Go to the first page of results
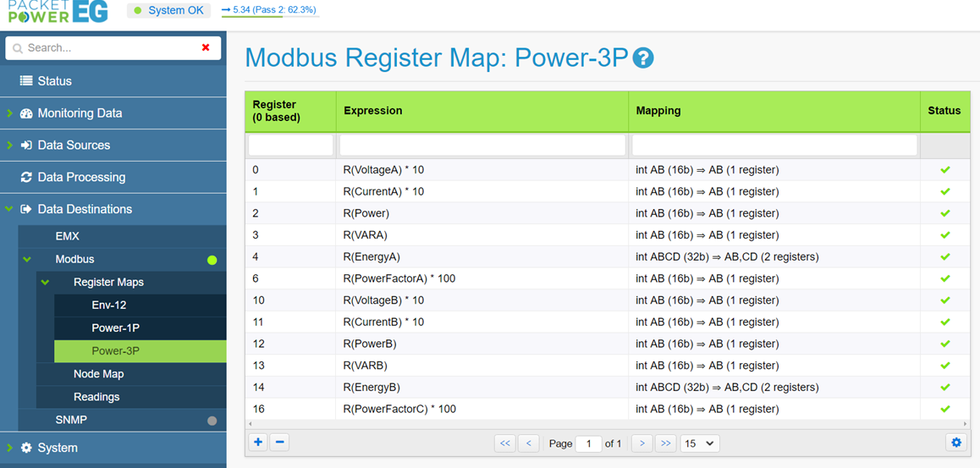 click(505, 443)
